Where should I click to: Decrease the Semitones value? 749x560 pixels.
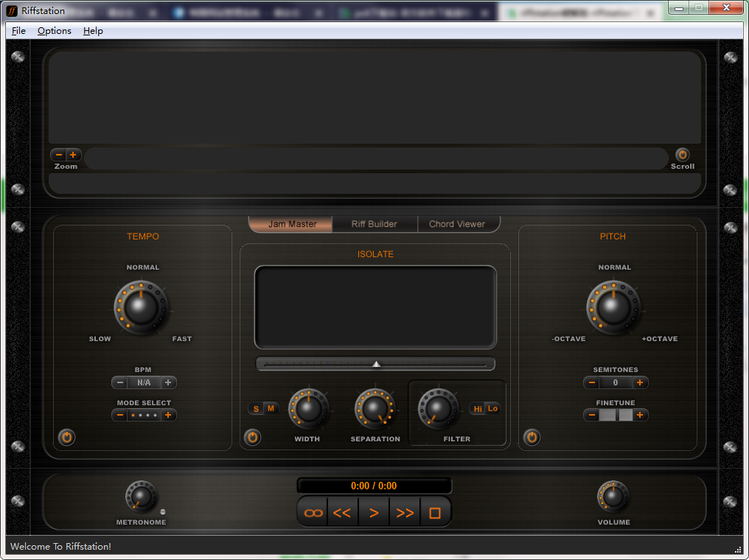pos(591,382)
